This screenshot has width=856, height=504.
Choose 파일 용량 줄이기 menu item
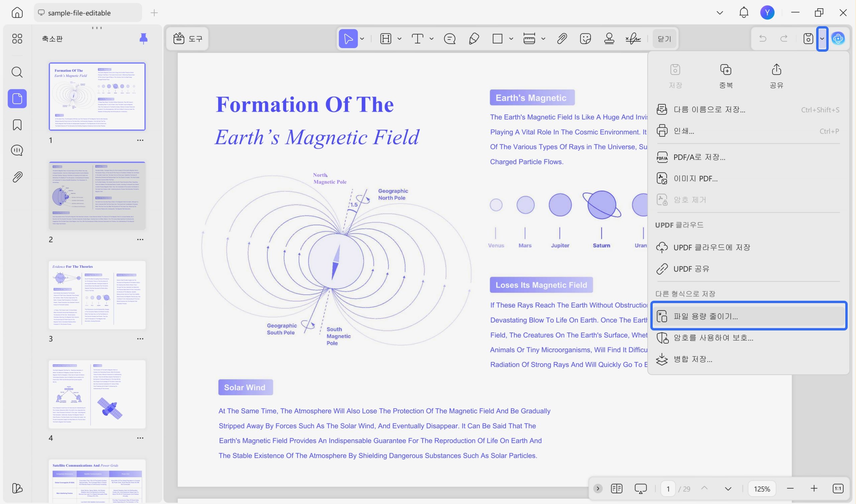coord(748,316)
